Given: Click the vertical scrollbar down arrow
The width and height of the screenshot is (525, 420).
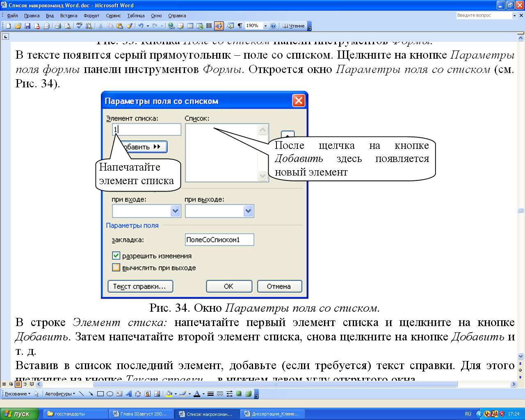Looking at the screenshot, I should 521,356.
